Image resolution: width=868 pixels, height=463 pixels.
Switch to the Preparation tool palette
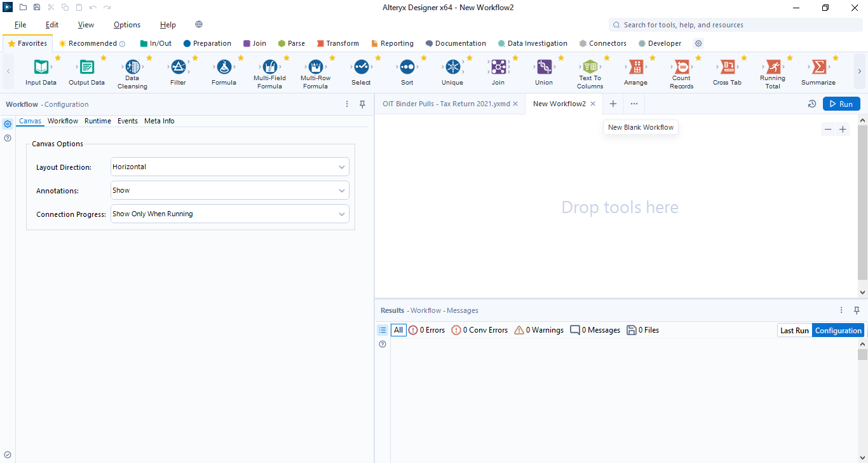pyautogui.click(x=207, y=43)
